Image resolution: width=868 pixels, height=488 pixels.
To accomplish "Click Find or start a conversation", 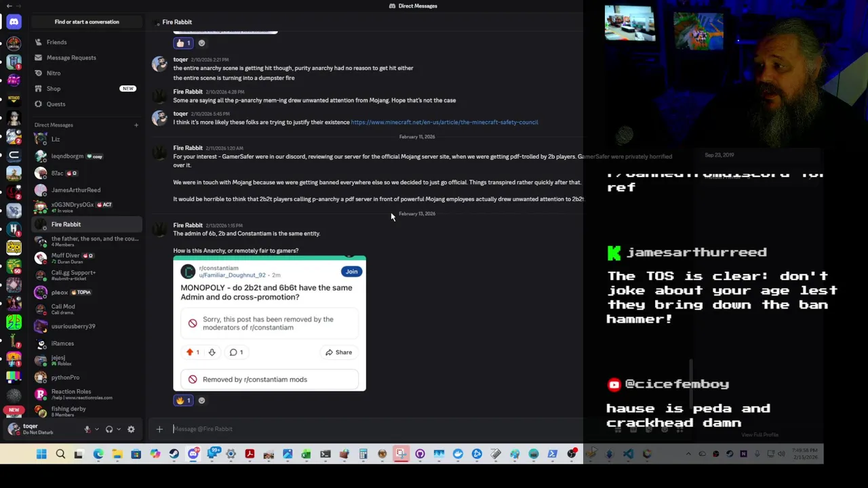I will (x=87, y=22).
